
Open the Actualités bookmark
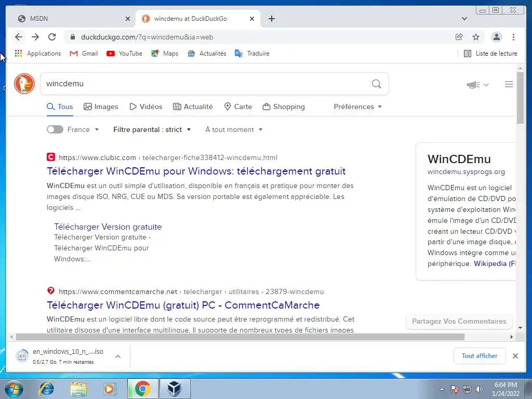pos(207,54)
